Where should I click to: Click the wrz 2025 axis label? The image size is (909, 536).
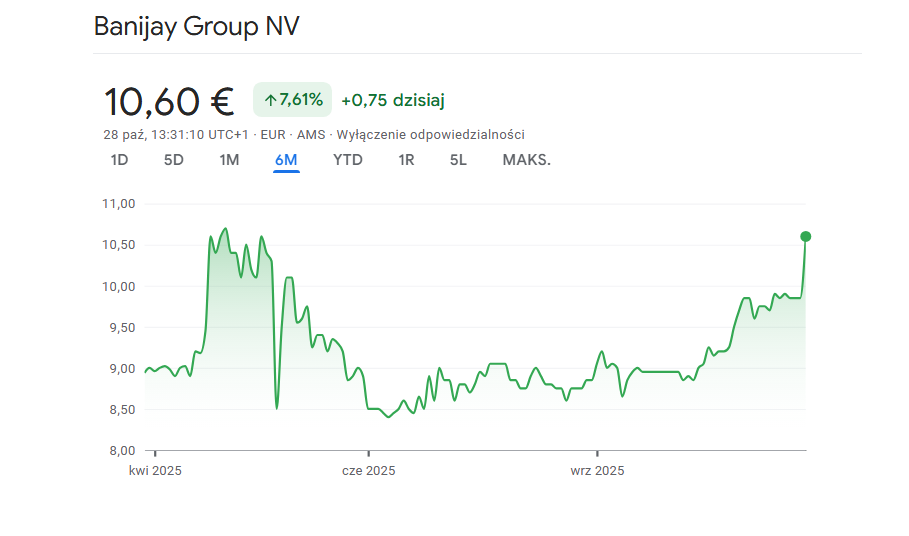pyautogui.click(x=597, y=471)
